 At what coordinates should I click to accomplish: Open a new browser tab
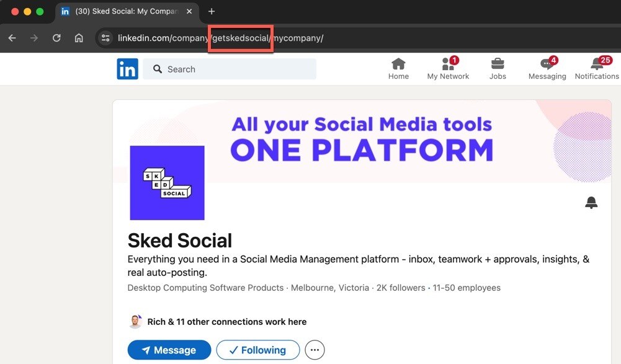212,12
